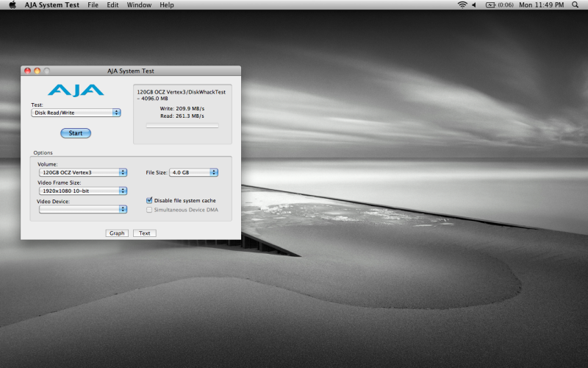Click the Graph button
This screenshot has height=368, width=588.
click(117, 233)
